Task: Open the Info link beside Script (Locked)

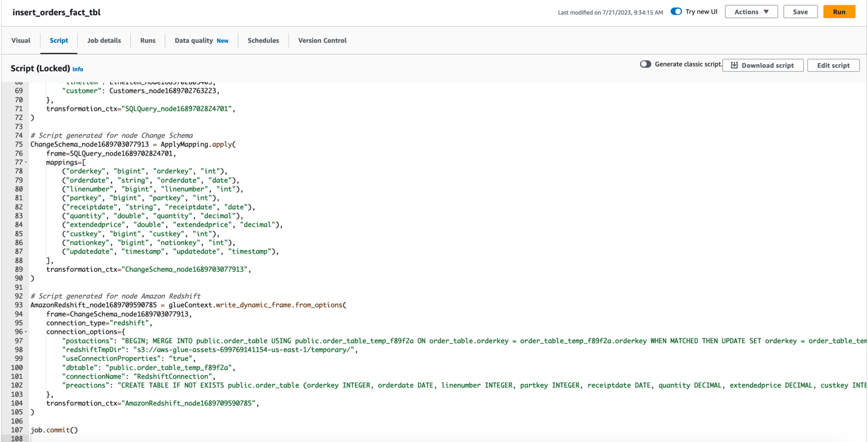Action: [x=78, y=69]
